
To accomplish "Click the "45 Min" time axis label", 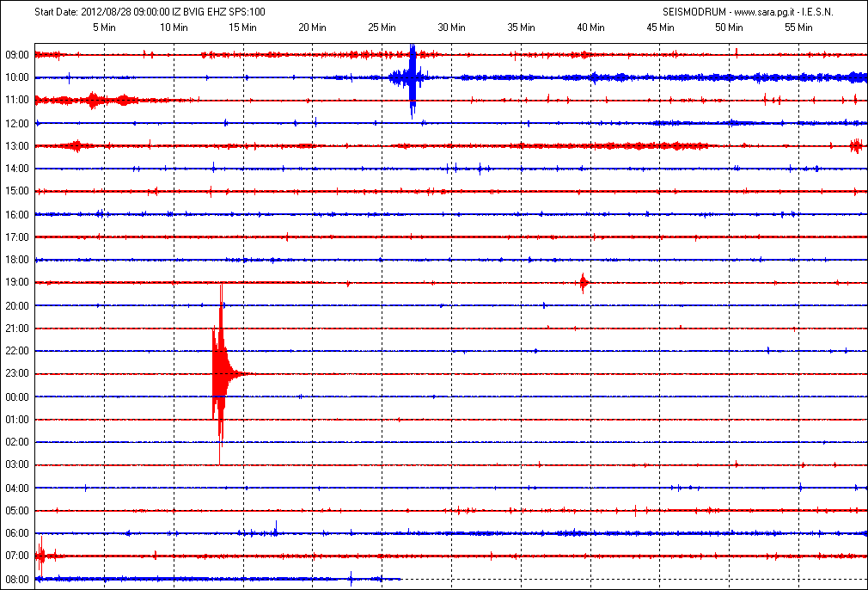I will (x=660, y=28).
